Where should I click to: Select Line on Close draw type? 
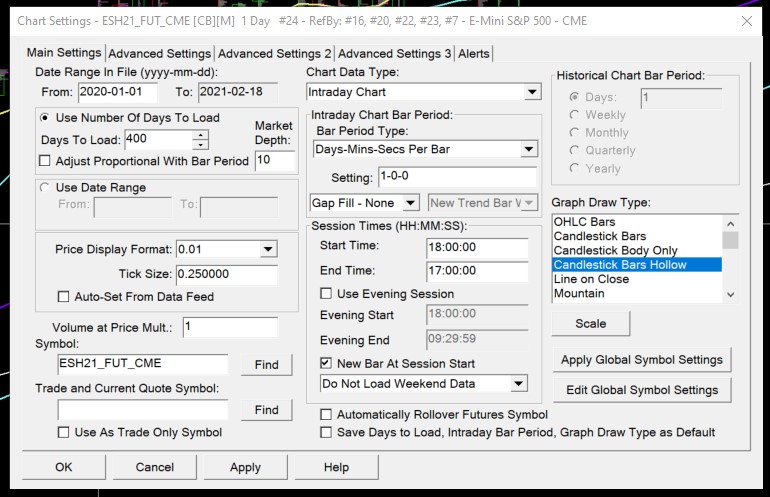[x=637, y=279]
